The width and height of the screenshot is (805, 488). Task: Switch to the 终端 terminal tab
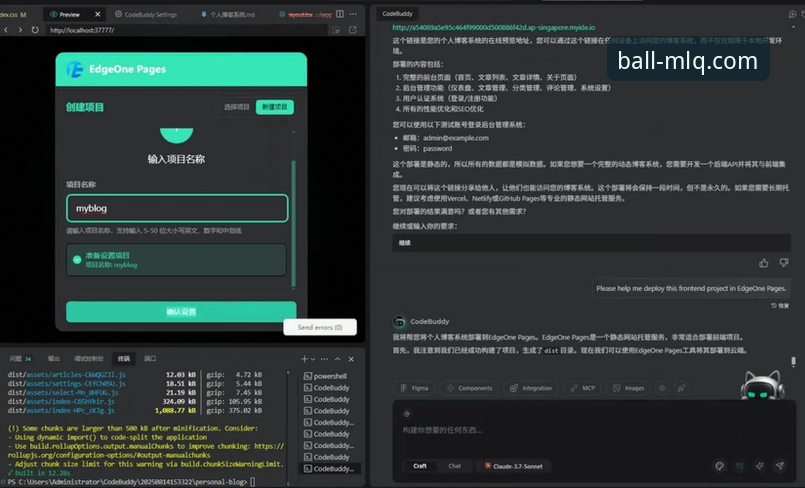124,359
